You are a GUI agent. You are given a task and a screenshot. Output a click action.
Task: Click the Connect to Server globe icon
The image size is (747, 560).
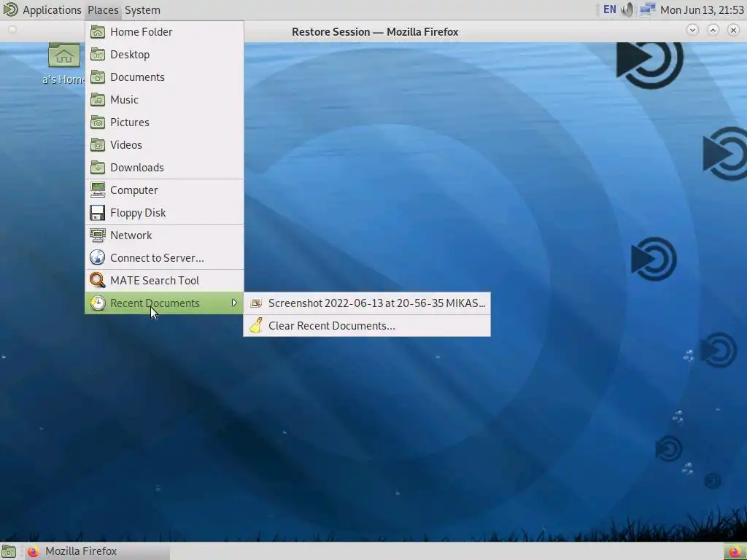coord(98,257)
